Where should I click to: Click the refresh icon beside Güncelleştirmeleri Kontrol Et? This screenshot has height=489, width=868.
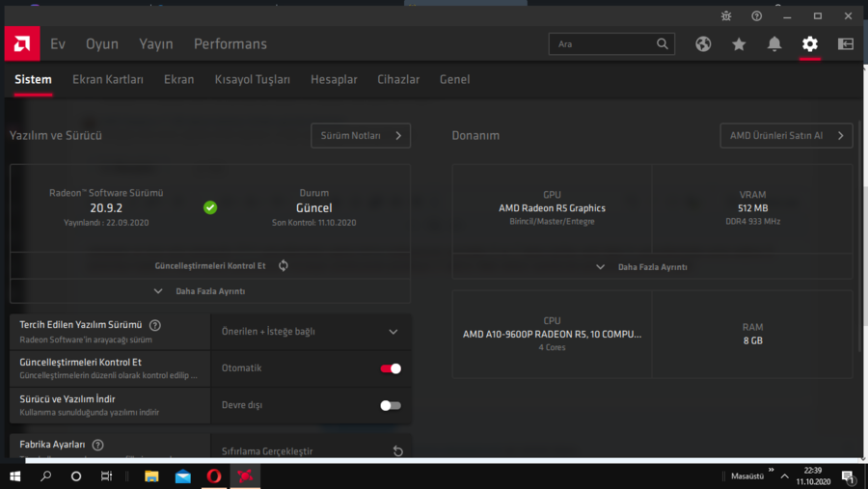[x=284, y=266]
